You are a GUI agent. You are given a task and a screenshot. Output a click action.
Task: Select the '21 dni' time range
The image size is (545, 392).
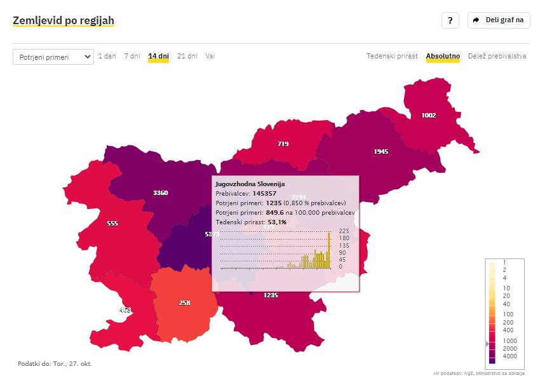click(x=187, y=56)
